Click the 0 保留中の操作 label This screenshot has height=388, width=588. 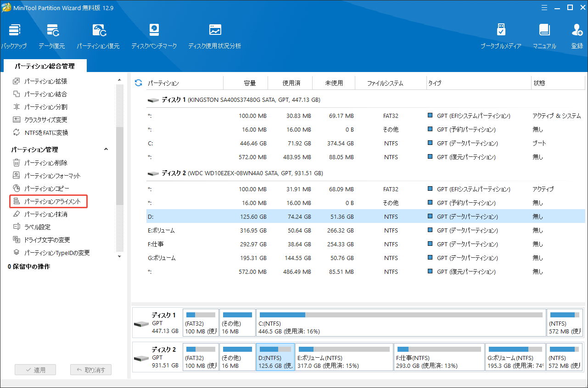click(29, 266)
